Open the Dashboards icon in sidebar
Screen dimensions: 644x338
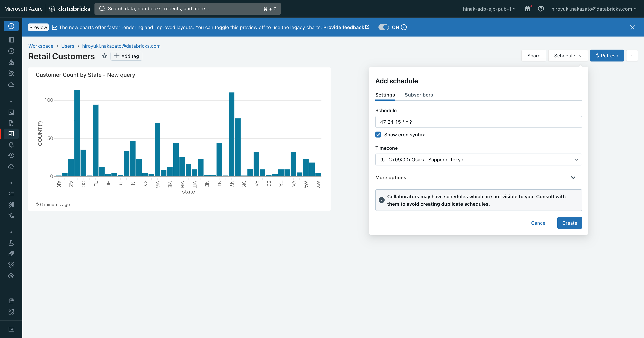pos(11,134)
